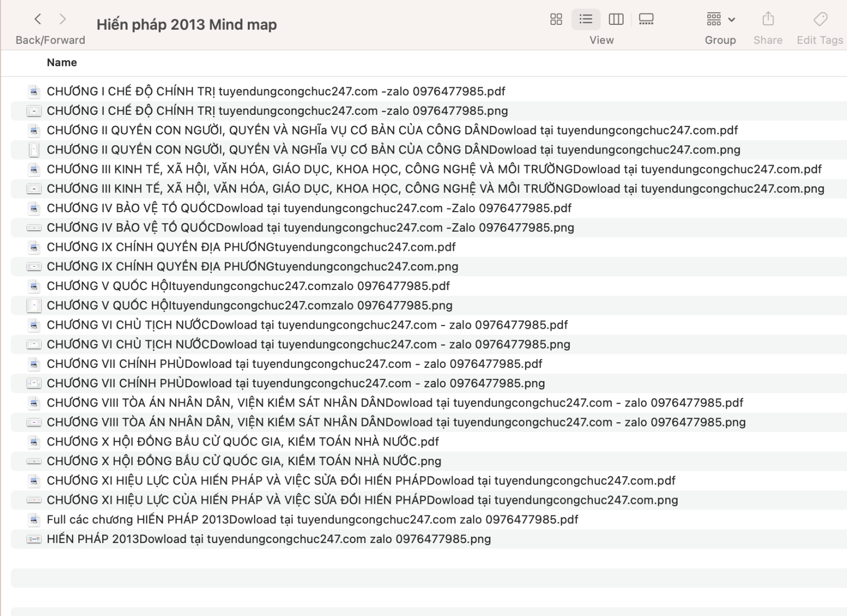
Task: Switch to list view
Action: click(585, 20)
